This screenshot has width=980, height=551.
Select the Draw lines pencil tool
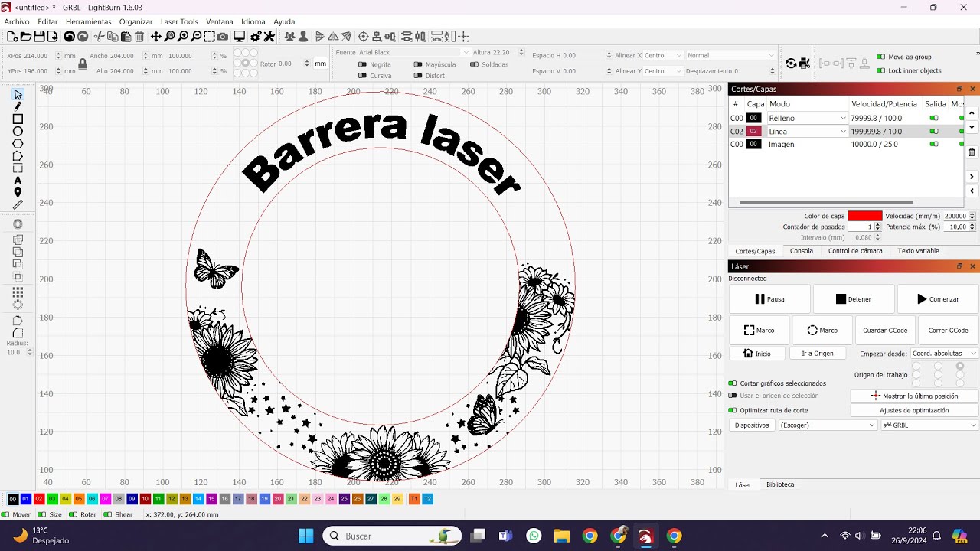point(18,107)
